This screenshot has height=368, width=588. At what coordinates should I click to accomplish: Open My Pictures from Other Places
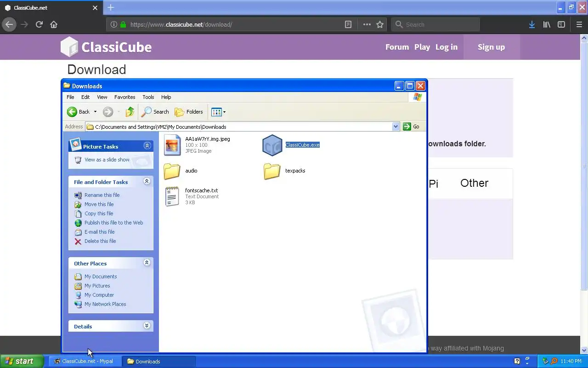pyautogui.click(x=97, y=286)
